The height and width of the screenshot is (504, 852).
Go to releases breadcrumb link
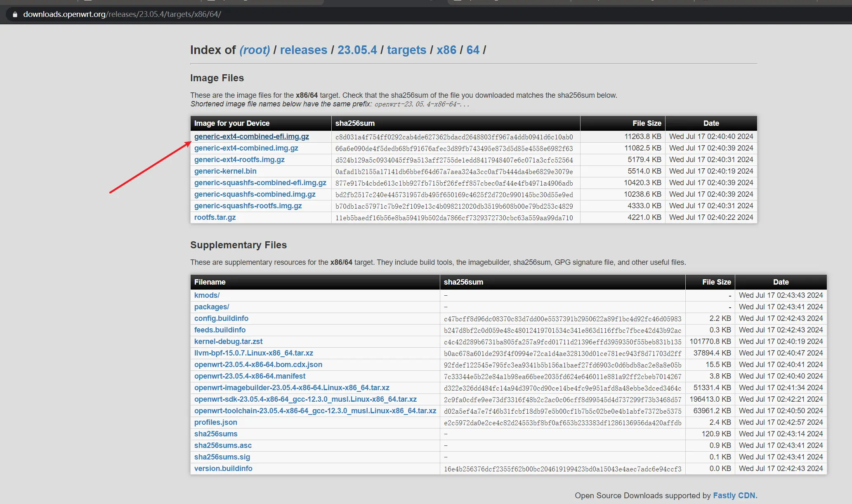[x=303, y=50]
